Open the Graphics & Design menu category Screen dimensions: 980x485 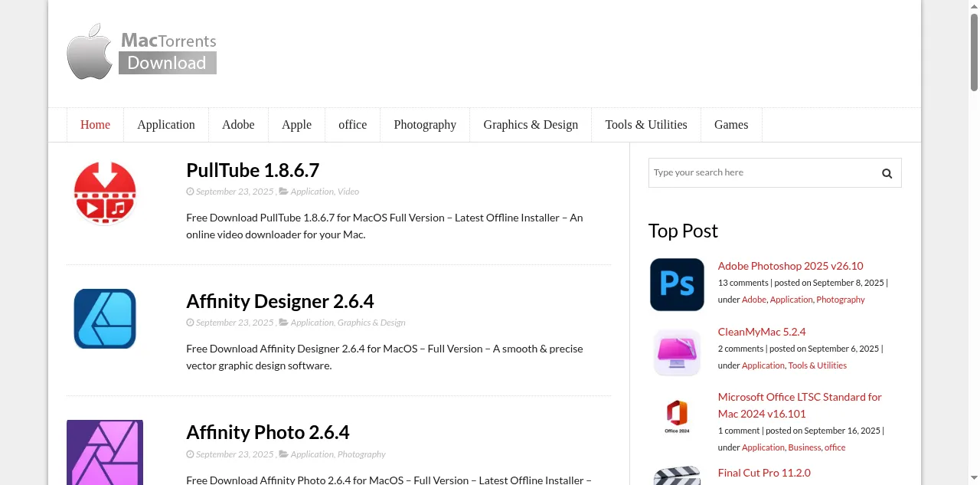coord(531,125)
